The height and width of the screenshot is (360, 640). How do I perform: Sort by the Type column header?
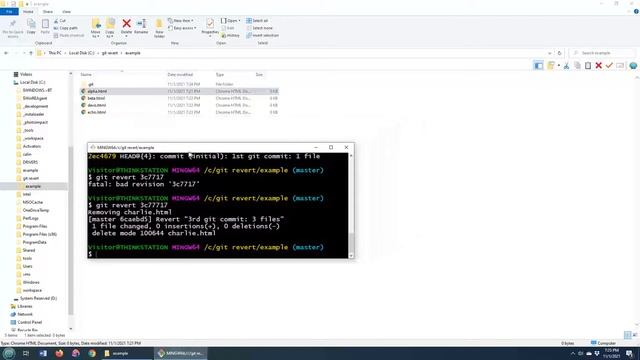(x=220, y=75)
